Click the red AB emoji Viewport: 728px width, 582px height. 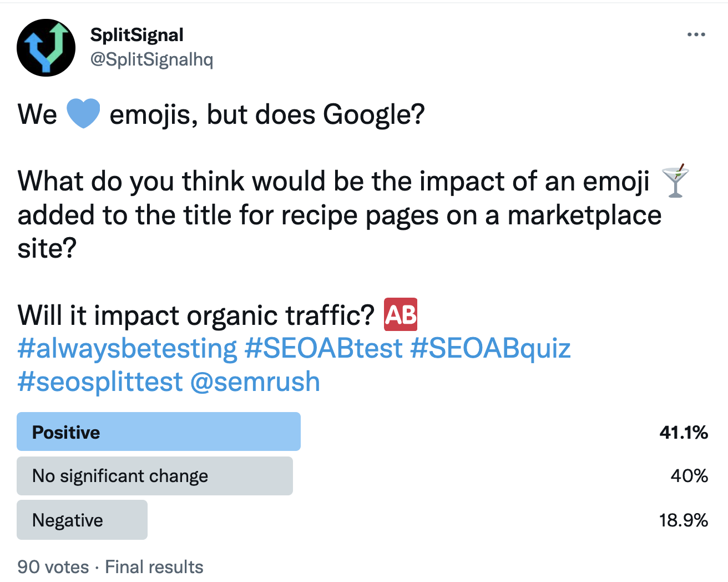coord(401,314)
